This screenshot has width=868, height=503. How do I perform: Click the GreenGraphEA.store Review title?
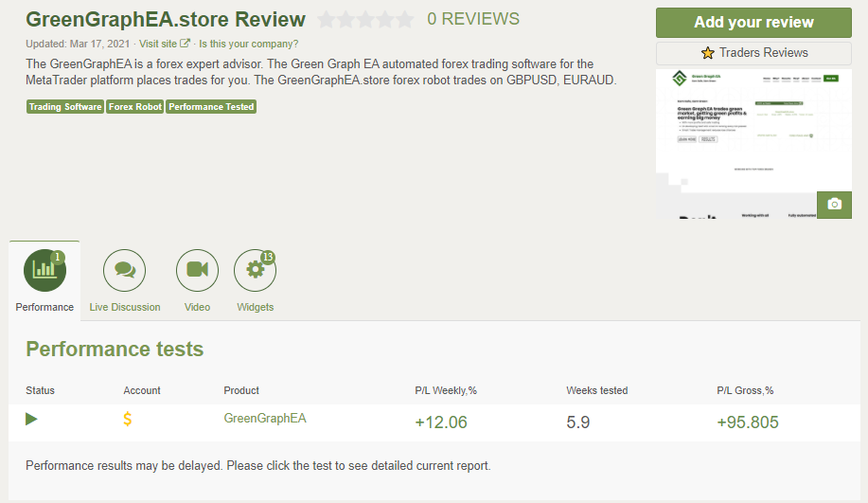[166, 19]
